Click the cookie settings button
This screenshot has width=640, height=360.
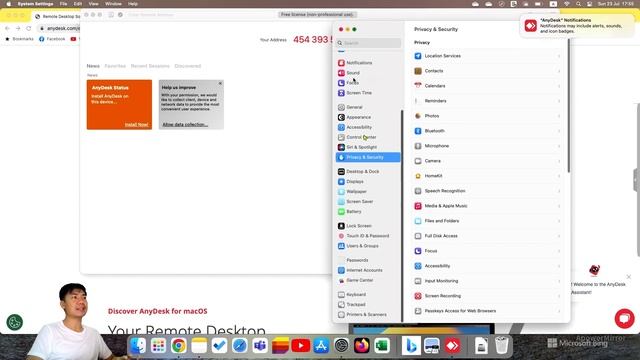click(x=14, y=322)
